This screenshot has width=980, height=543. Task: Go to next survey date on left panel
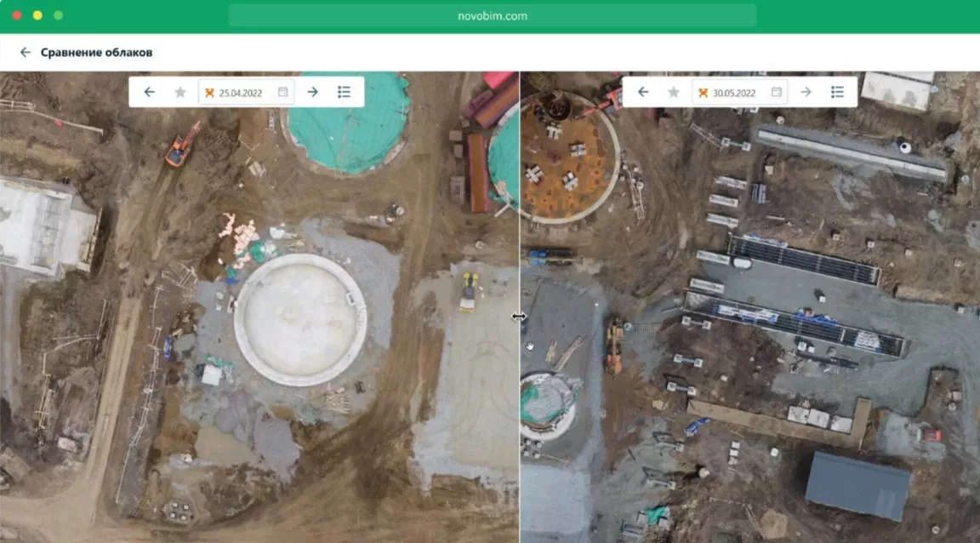[x=312, y=92]
